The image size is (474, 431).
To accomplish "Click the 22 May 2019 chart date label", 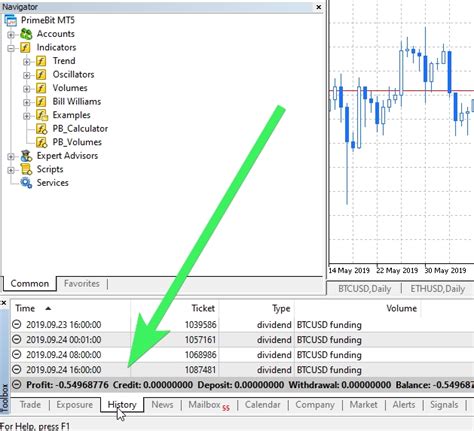I will click(x=397, y=270).
